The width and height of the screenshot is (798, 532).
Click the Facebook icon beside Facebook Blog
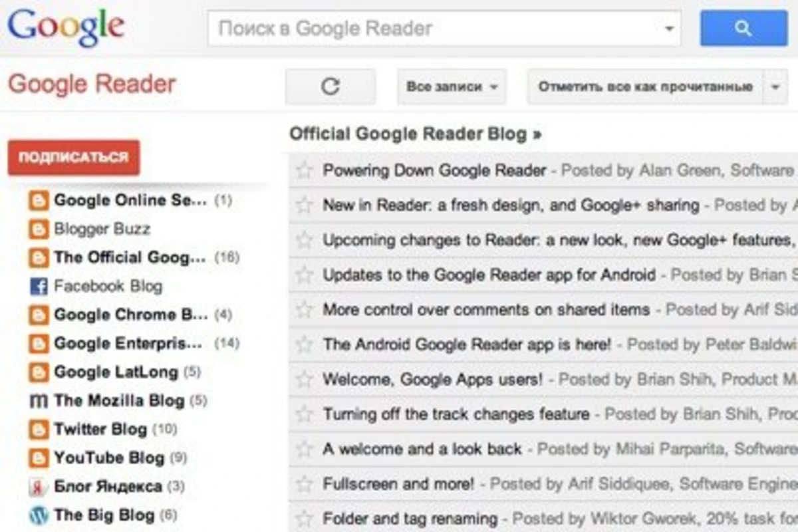(x=39, y=287)
